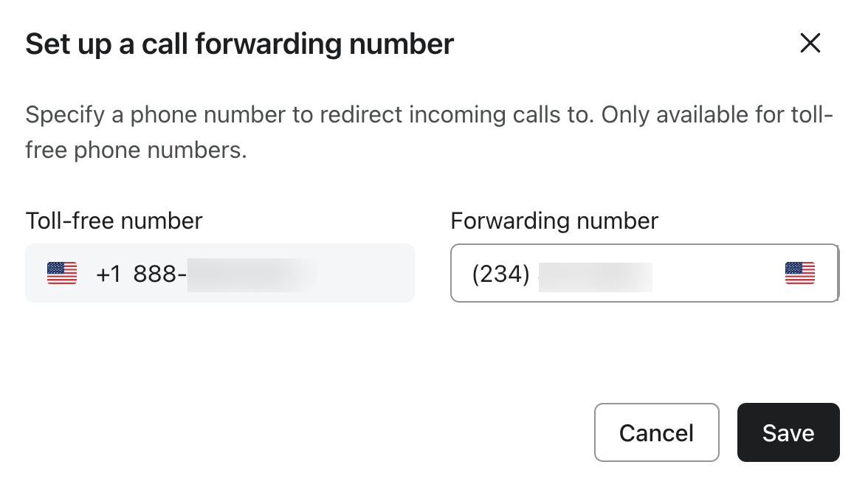This screenshot has width=868, height=487.
Task: Click Cancel to discard changes
Action: tap(656, 432)
